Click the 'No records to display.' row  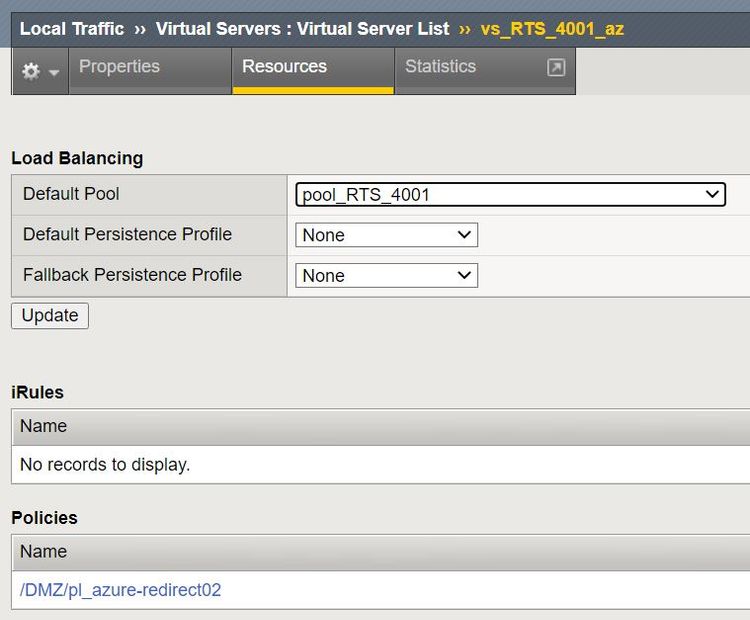coord(105,464)
